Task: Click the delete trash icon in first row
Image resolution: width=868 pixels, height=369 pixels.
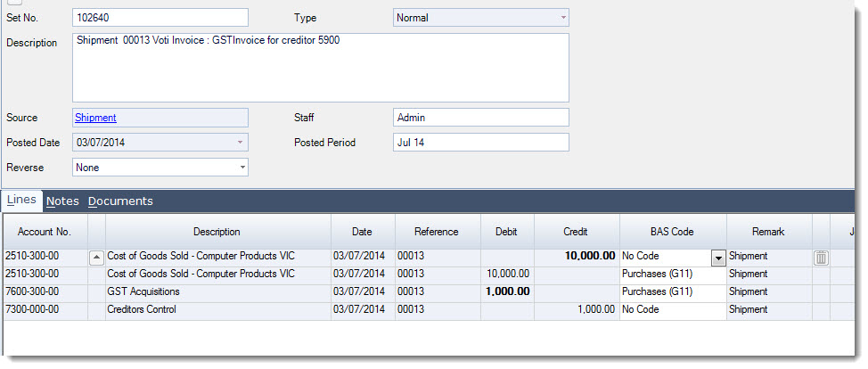Action: click(821, 257)
